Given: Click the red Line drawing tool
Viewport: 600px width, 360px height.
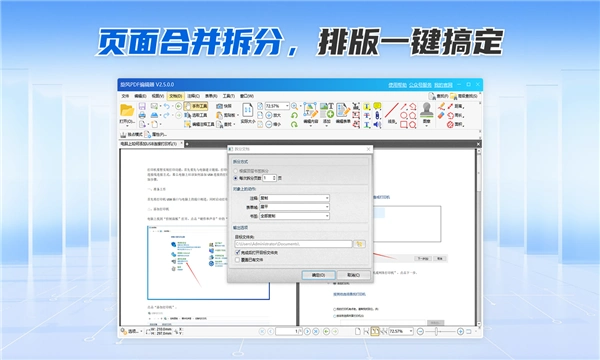Looking at the screenshot, I should (x=391, y=110).
